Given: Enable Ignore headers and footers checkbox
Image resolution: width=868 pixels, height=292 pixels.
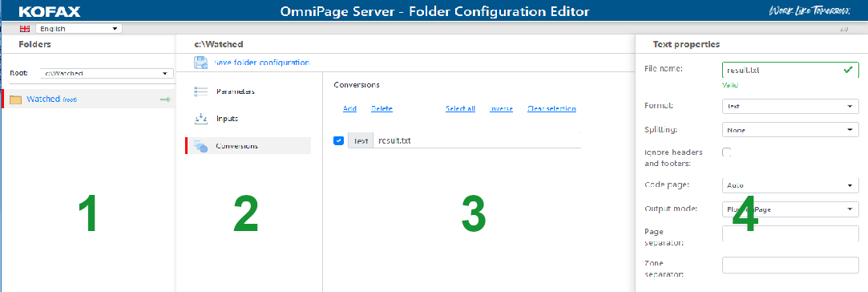Looking at the screenshot, I should (727, 152).
